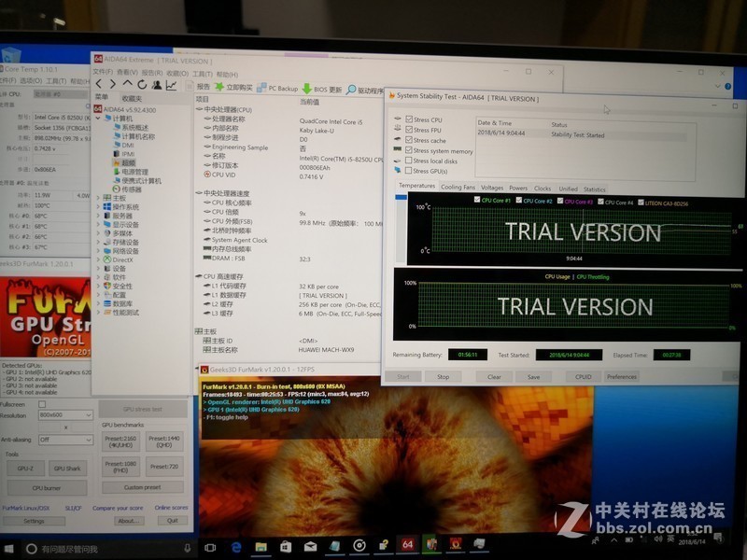747x560 pixels.
Task: Click the green 立即购买 buy now icon
Action: point(219,87)
